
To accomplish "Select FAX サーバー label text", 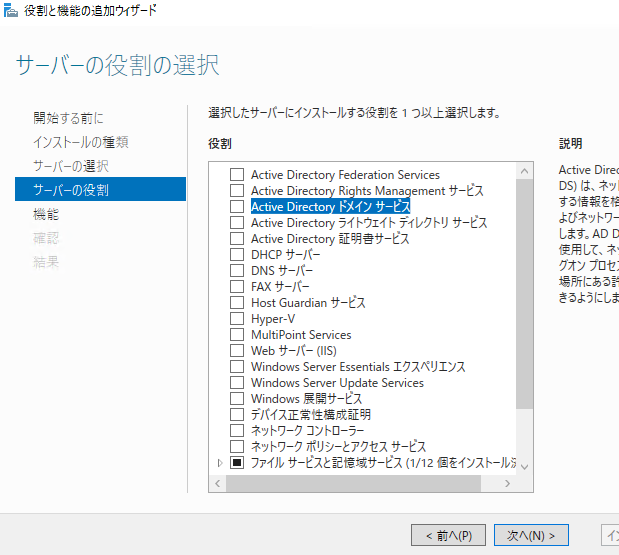I will click(280, 287).
